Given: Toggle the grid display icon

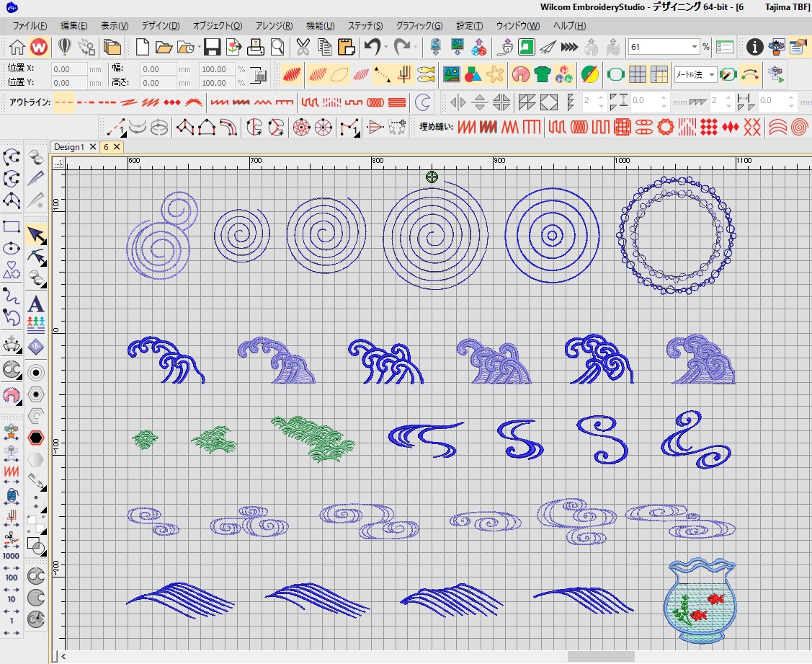Looking at the screenshot, I should click(638, 75).
